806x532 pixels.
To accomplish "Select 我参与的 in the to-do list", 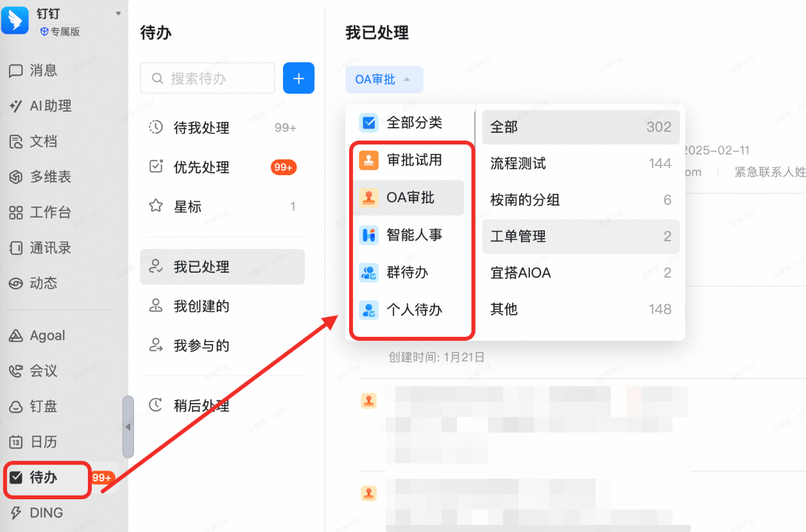I will [222, 345].
